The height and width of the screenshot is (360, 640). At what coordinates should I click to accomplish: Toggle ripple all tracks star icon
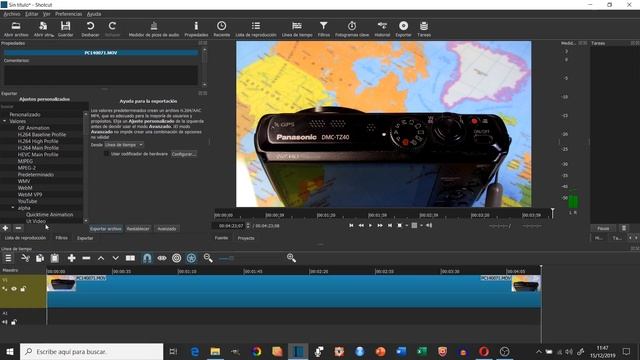tap(191, 258)
